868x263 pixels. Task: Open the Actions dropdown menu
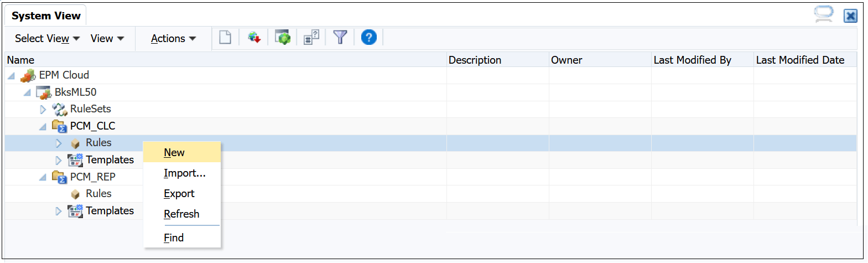174,38
